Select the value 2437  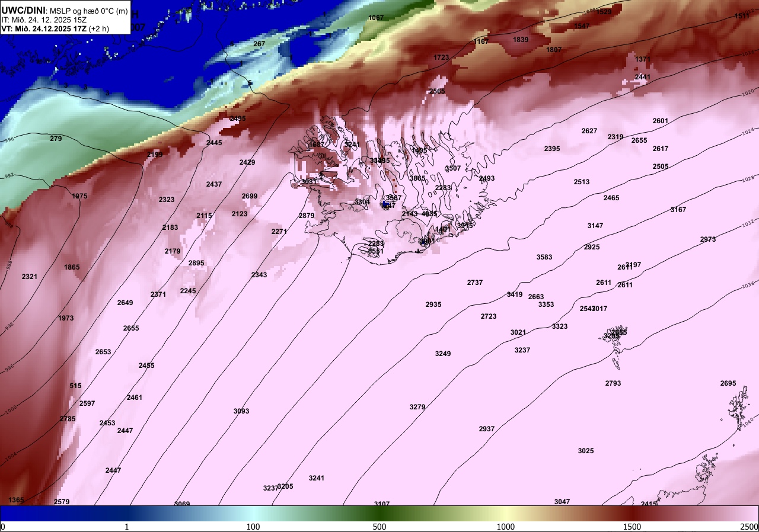(x=214, y=184)
